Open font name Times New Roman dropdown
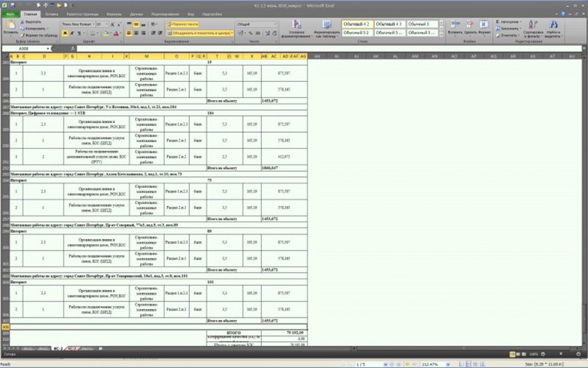This screenshot has width=588, height=368. click(x=92, y=24)
